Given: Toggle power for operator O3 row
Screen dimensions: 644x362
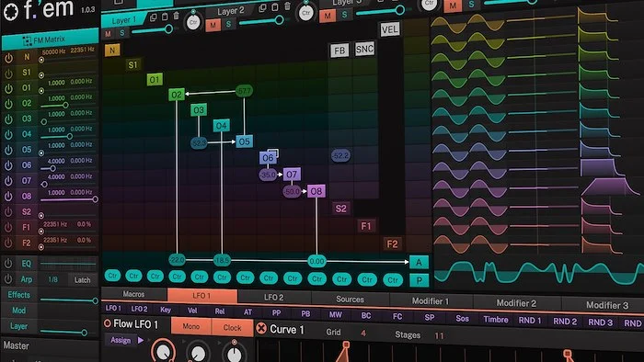Looking at the screenshot, I should 8,119.
